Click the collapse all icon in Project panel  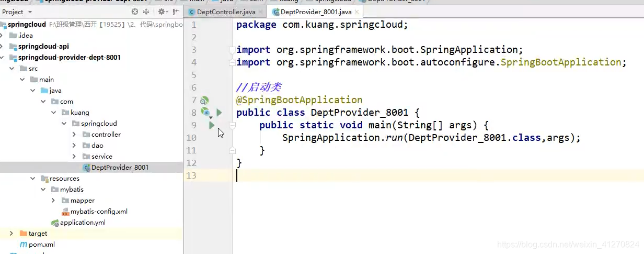[146, 12]
